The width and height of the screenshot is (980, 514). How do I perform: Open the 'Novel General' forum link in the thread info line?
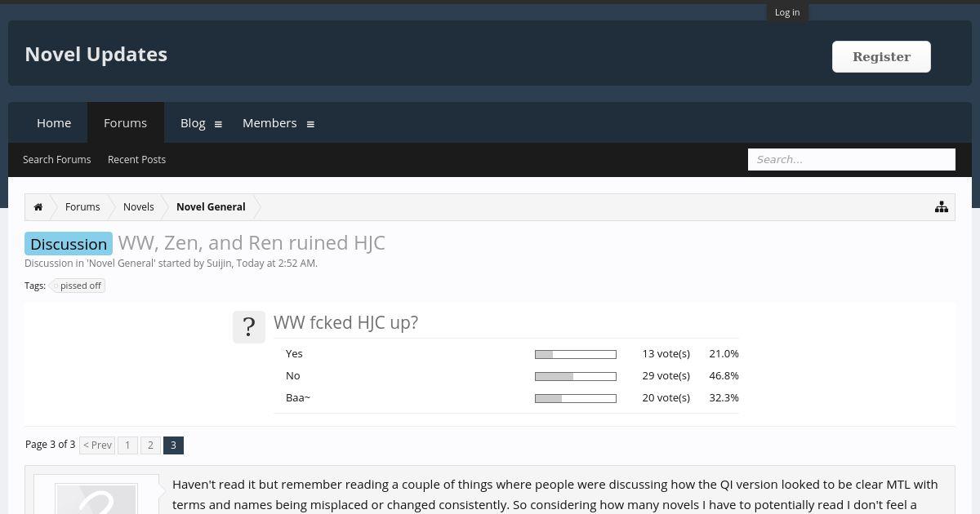(x=121, y=263)
